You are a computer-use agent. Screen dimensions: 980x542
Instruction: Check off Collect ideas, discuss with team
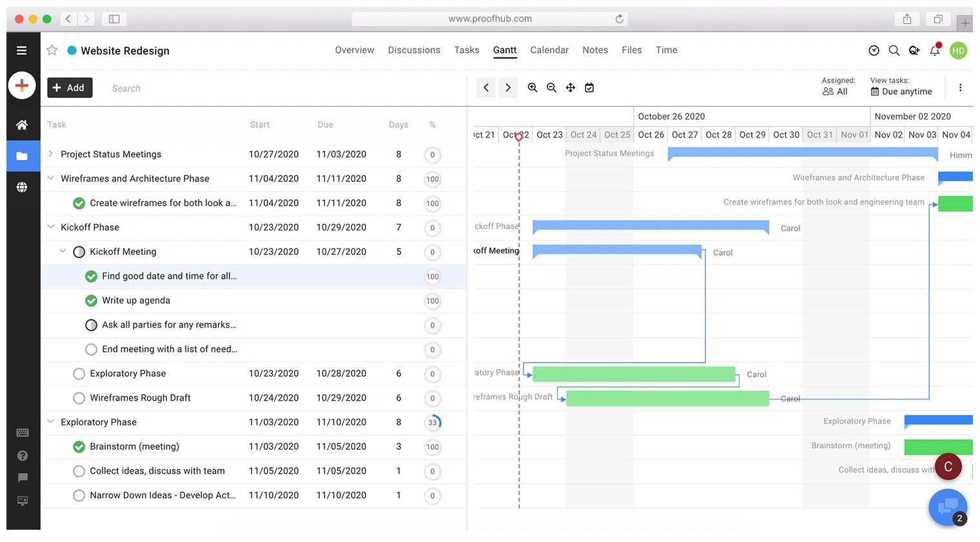[79, 471]
